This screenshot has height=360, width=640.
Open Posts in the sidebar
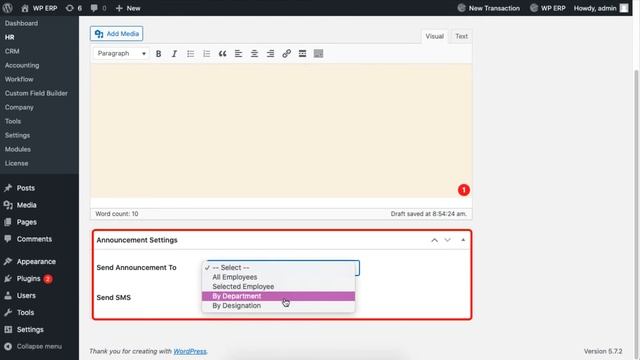coord(25,188)
